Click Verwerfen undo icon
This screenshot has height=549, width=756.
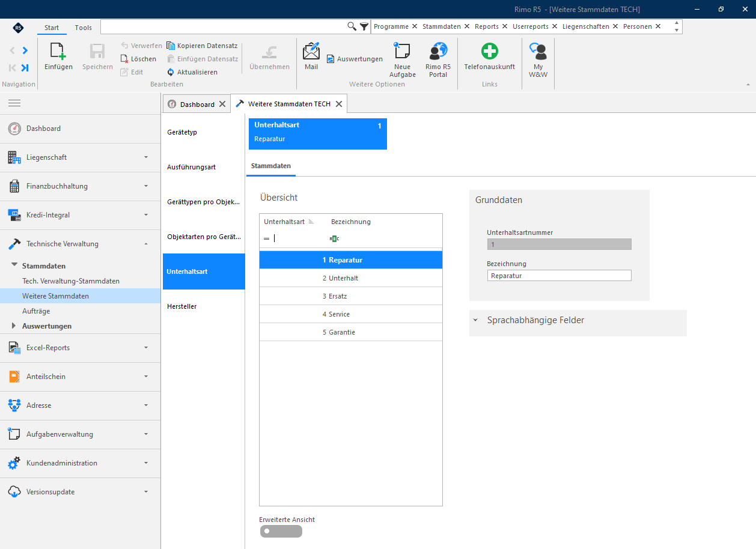tap(124, 46)
